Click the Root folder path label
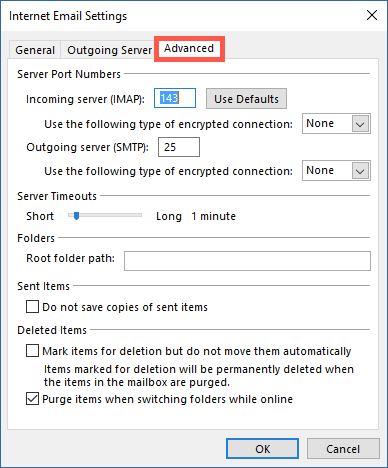The width and height of the screenshot is (388, 468). click(70, 258)
